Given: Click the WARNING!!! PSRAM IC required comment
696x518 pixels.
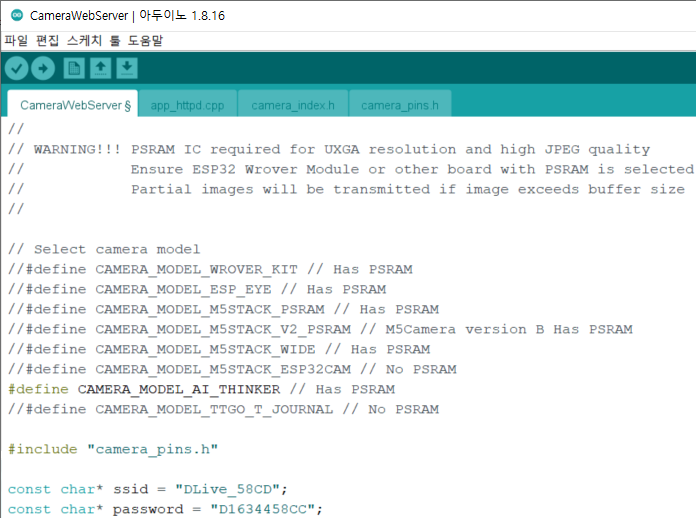Looking at the screenshot, I should click(x=329, y=150).
